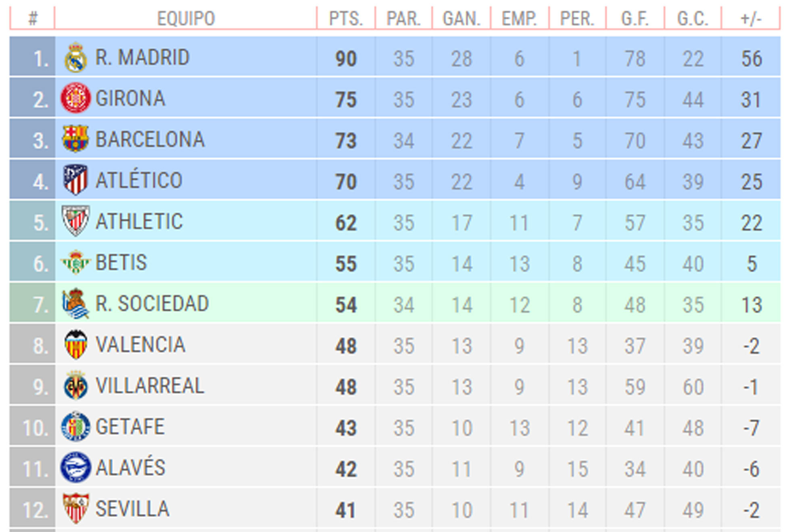Click the Betis green crest icon
Image resolution: width=798 pixels, height=532 pixels.
tap(75, 262)
